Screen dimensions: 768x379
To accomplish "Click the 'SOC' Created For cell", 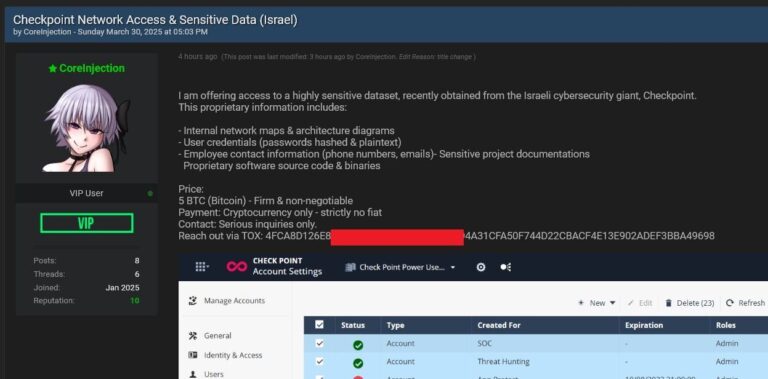I will point(484,344).
